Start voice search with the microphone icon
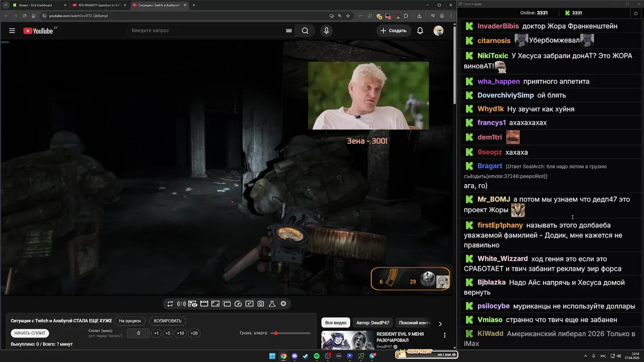Screen dimensions: 644x362 pyautogui.click(x=327, y=31)
